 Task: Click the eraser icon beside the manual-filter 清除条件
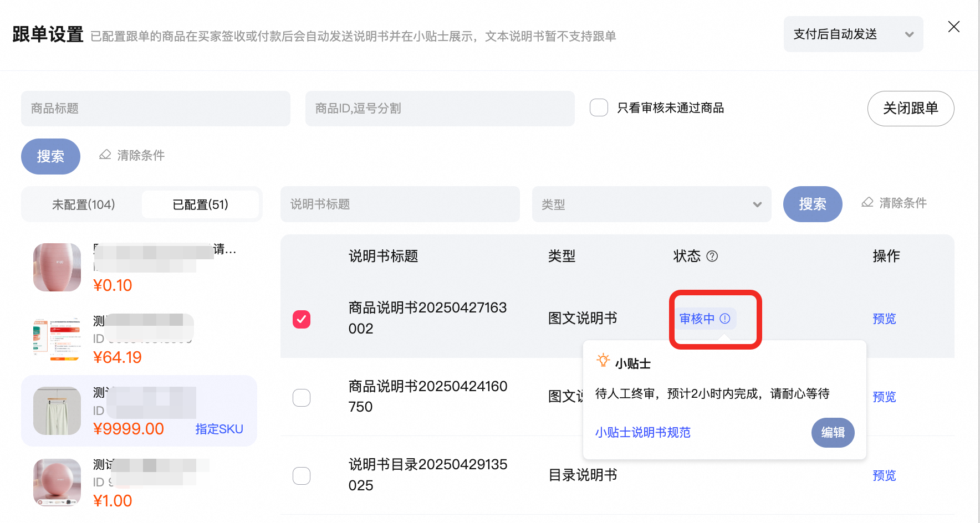[x=867, y=202]
